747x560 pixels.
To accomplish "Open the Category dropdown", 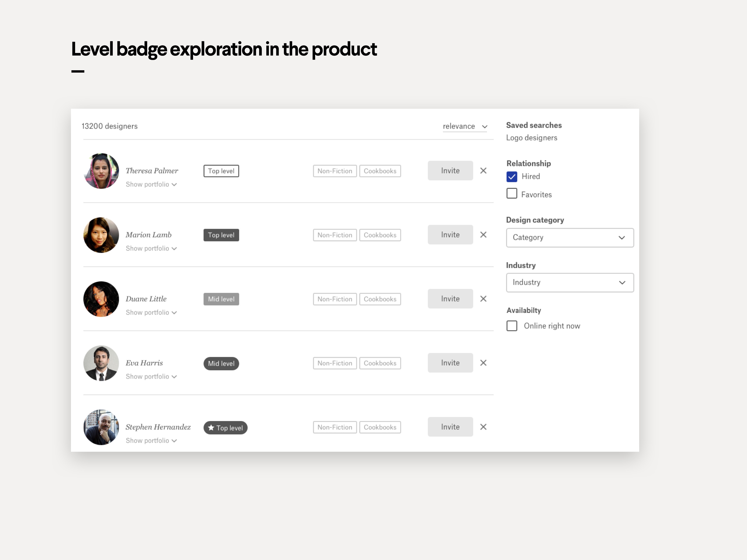I will [x=570, y=238].
